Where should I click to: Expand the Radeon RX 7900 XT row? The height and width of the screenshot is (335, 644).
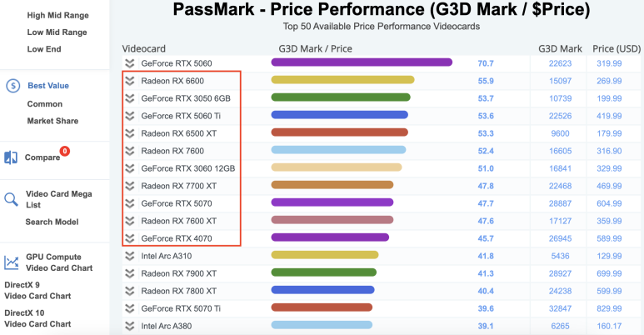coord(130,273)
